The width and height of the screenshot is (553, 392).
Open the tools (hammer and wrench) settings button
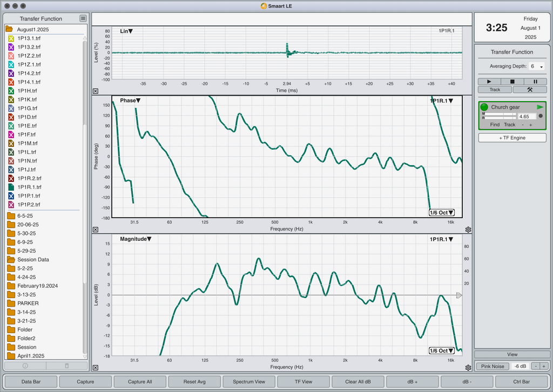[x=529, y=90]
